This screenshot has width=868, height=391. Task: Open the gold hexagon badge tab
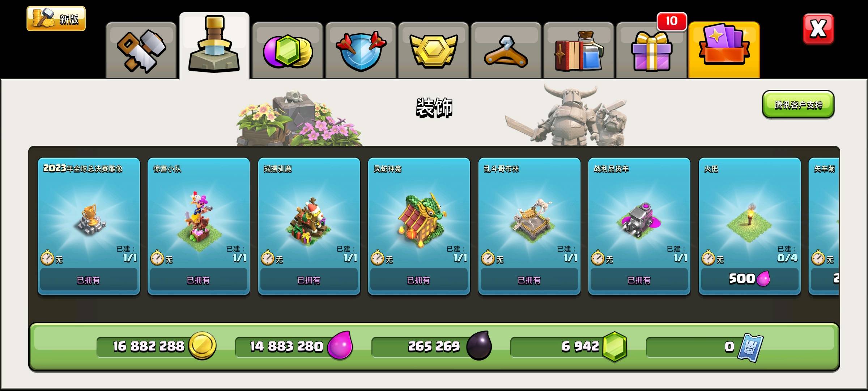(433, 50)
